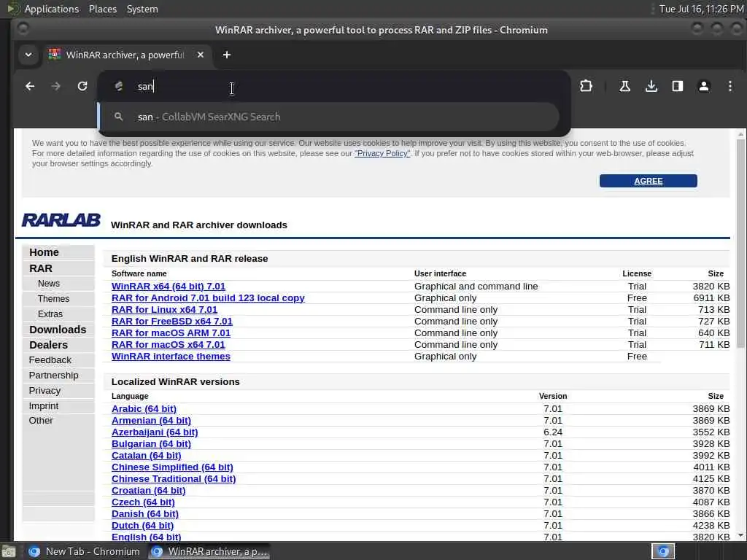Viewport: 747px width, 560px height.
Task: Open the RAR sidebar section
Action: (41, 268)
